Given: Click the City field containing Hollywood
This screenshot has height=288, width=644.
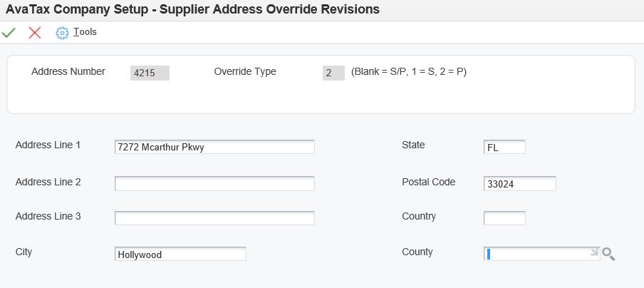Looking at the screenshot, I should coord(180,254).
